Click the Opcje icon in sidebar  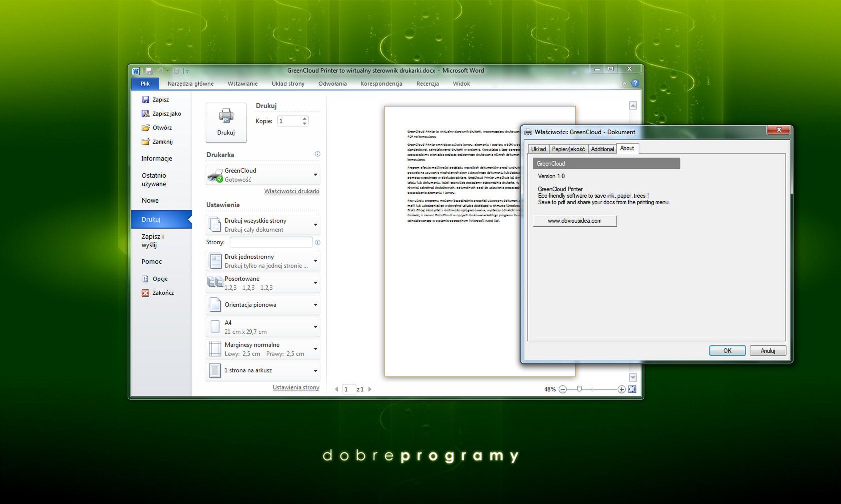146,279
